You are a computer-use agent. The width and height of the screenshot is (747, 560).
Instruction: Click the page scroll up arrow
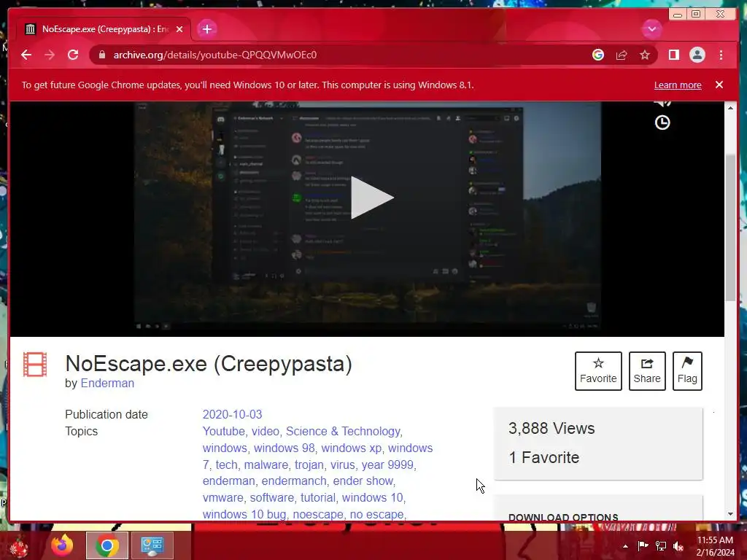pos(730,108)
